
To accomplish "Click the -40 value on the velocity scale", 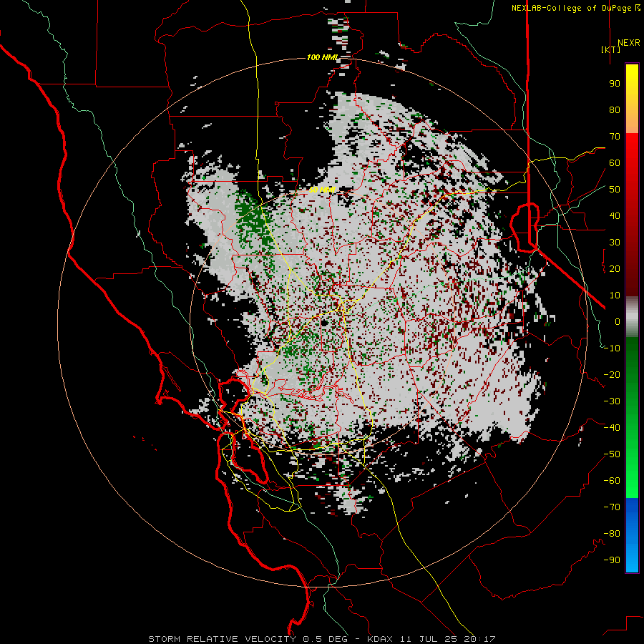I will point(612,428).
